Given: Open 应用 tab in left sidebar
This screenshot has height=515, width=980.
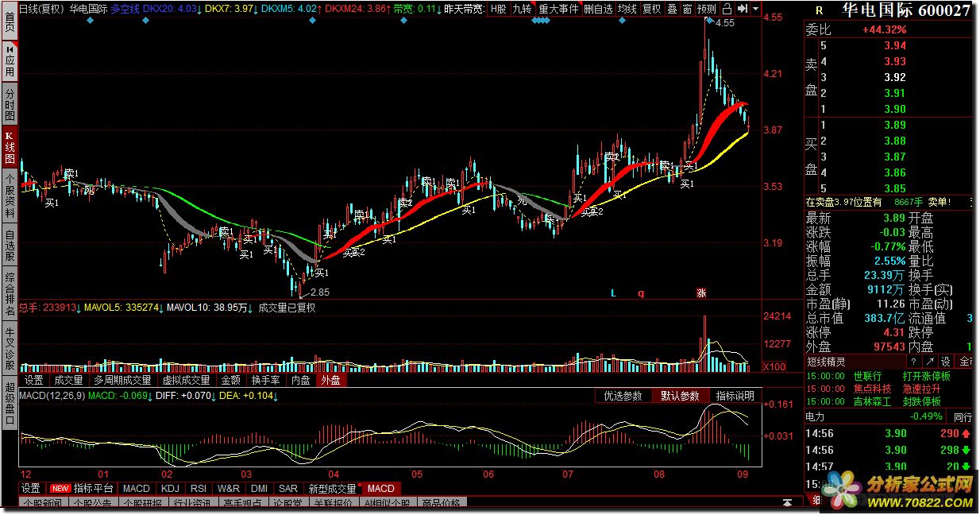Looking at the screenshot, I should click(x=9, y=61).
